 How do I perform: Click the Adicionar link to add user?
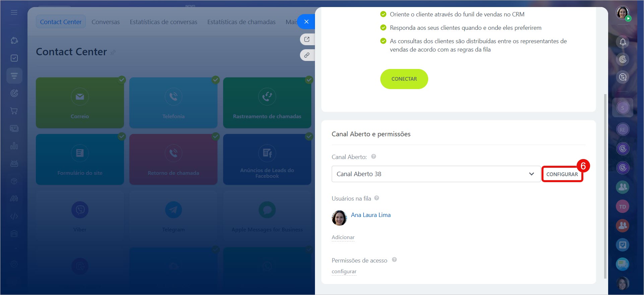[x=343, y=237]
